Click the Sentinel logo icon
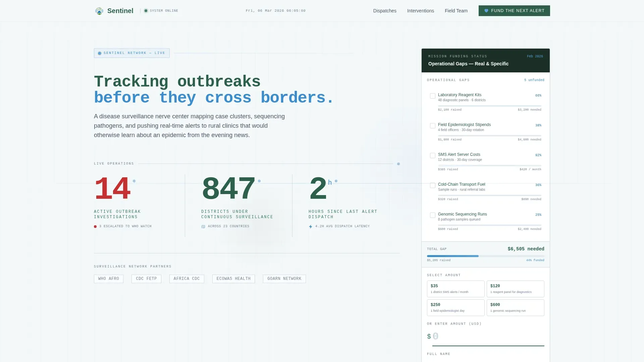Image resolution: width=644 pixels, height=362 pixels. [99, 11]
